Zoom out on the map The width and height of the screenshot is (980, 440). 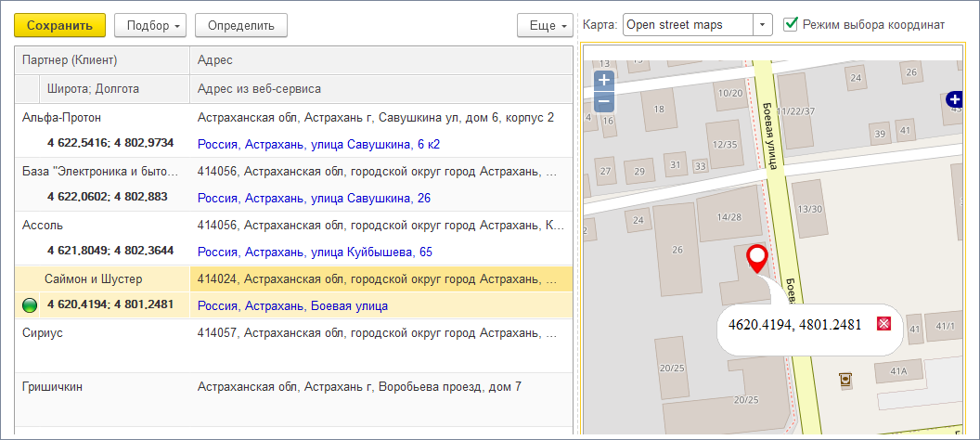click(x=603, y=101)
